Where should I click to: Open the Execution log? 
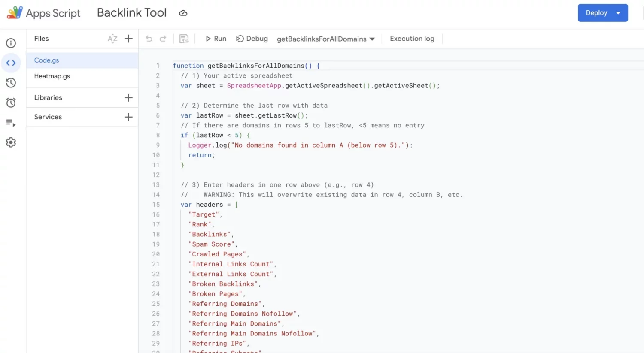tap(412, 39)
